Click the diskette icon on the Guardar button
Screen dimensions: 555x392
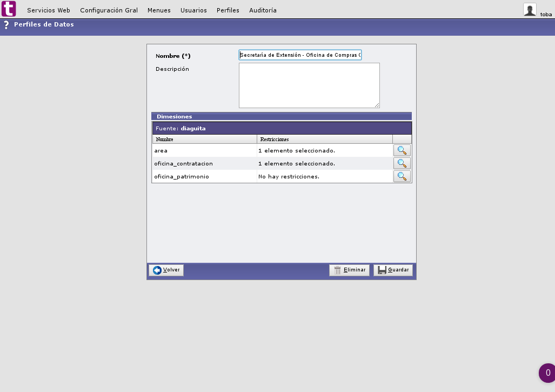click(x=383, y=270)
